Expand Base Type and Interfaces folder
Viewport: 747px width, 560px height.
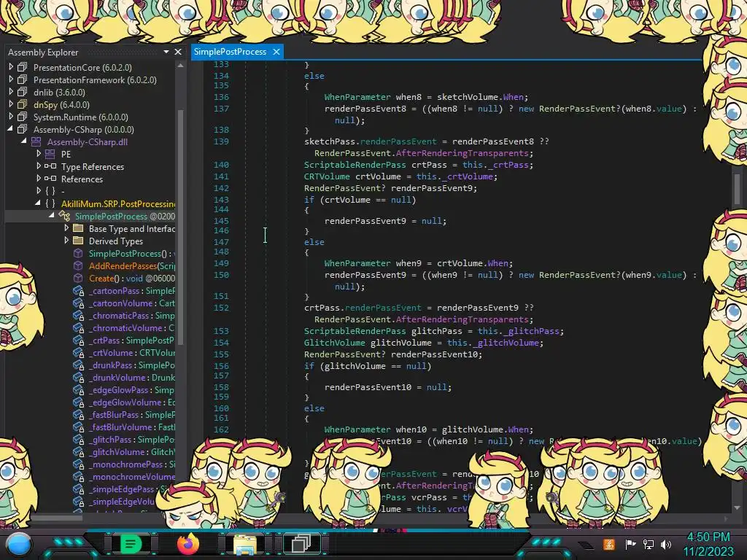point(66,228)
